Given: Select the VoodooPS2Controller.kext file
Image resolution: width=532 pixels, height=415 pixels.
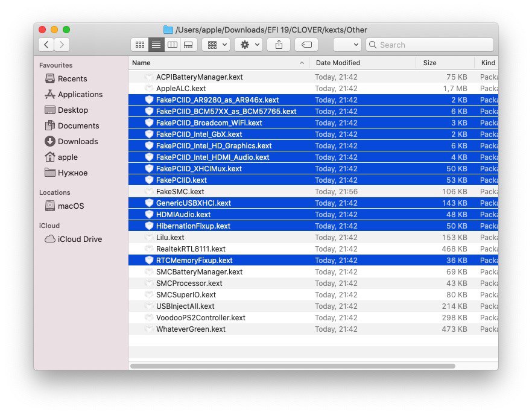Looking at the screenshot, I should pyautogui.click(x=313, y=318).
